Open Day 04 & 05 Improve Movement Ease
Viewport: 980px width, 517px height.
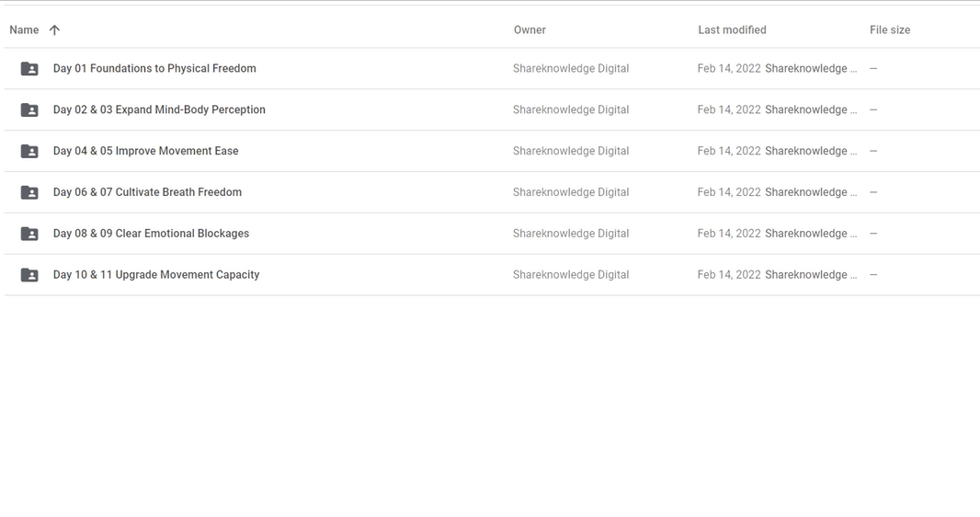pyautogui.click(x=145, y=151)
